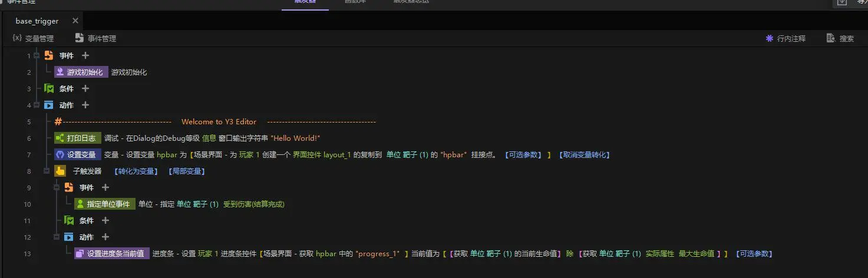Add sub-trigger condition with line 11 plus icon
Image resolution: width=868 pixels, height=278 pixels.
[105, 220]
